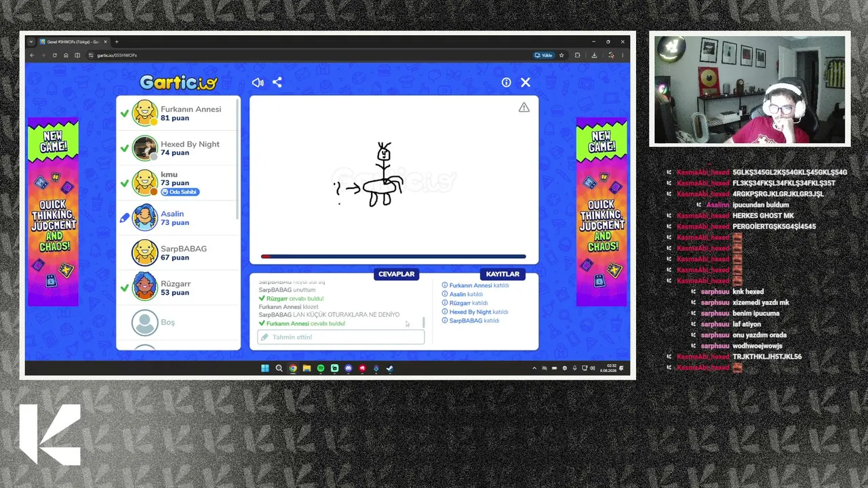Open Discord from the taskbar

[349, 368]
